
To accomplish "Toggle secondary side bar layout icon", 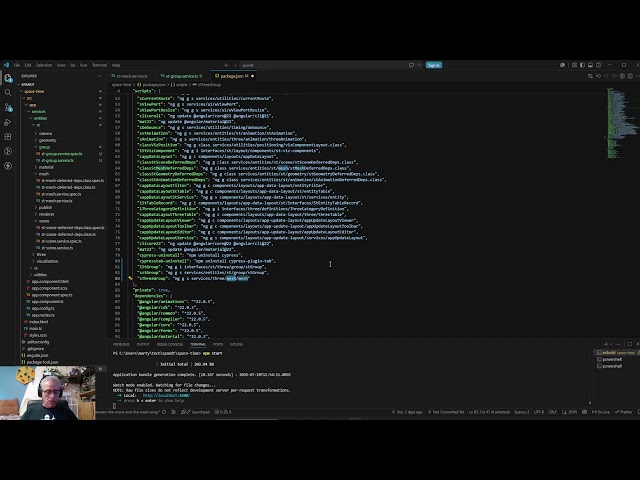I will (598, 65).
